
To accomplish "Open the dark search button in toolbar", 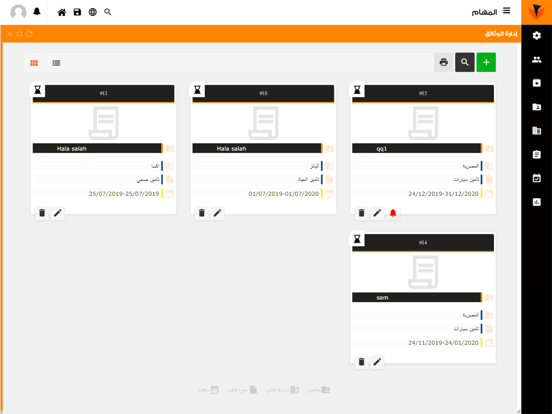I will (465, 62).
